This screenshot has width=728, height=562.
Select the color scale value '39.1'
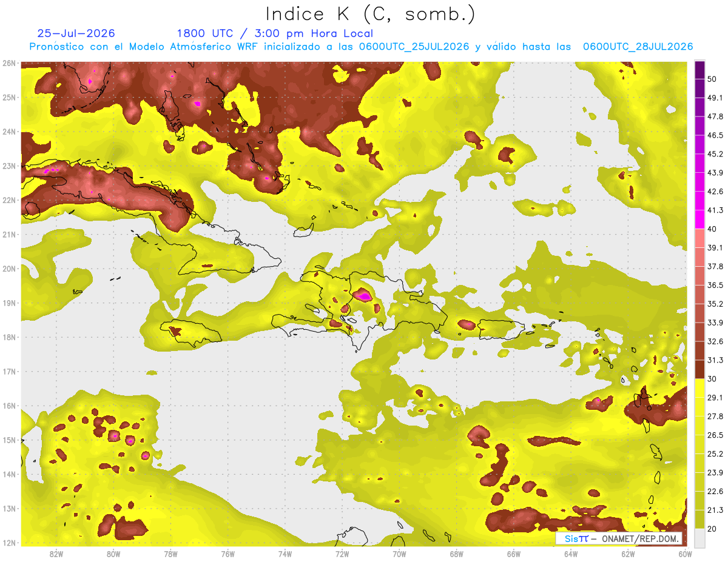715,247
